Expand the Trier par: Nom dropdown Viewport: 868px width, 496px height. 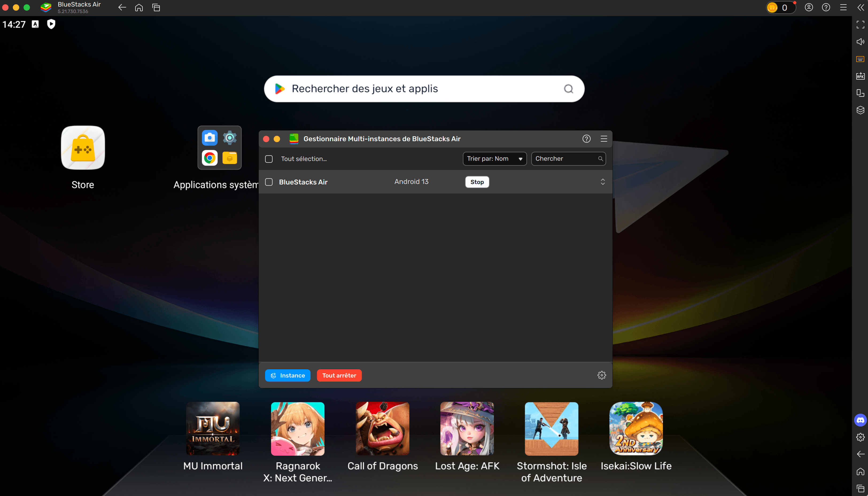(494, 158)
